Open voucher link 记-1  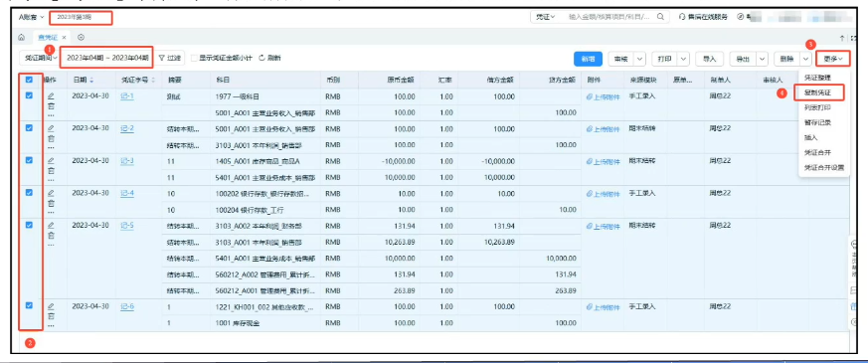click(x=127, y=96)
